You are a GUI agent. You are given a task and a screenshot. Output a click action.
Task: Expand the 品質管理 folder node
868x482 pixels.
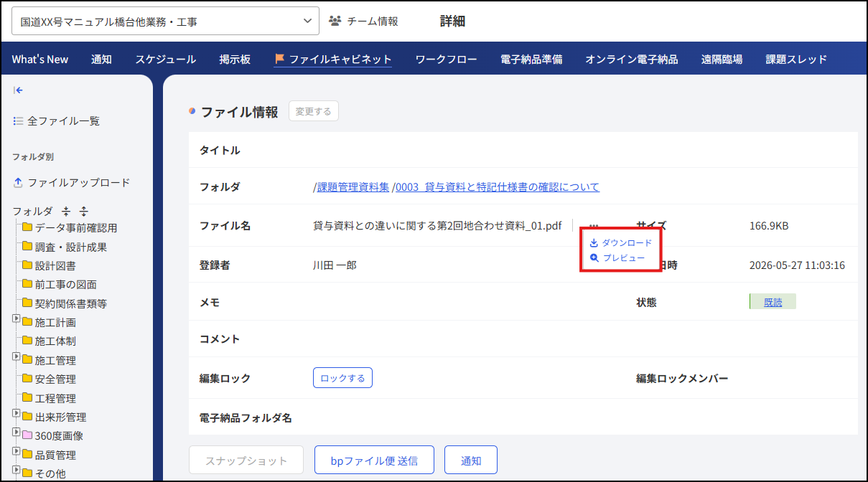click(16, 451)
